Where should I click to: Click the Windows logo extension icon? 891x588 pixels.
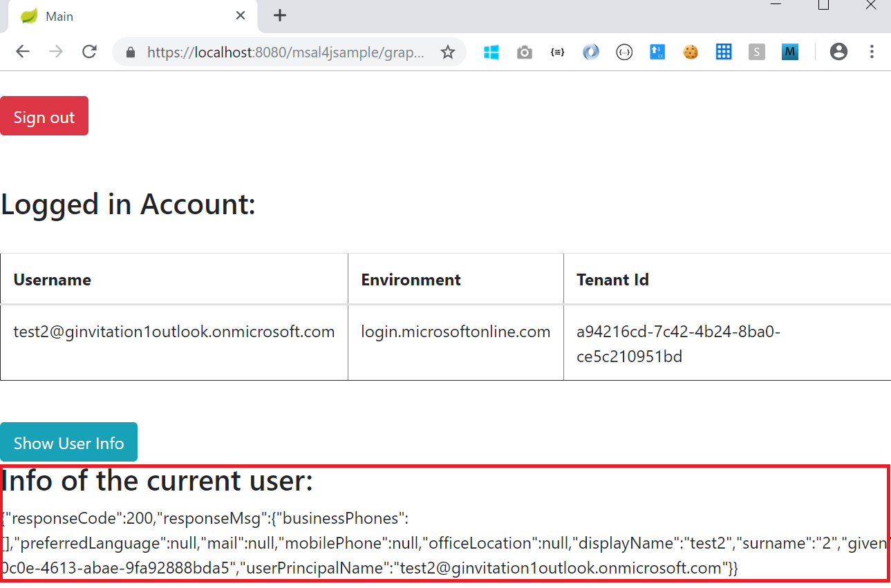click(x=491, y=51)
